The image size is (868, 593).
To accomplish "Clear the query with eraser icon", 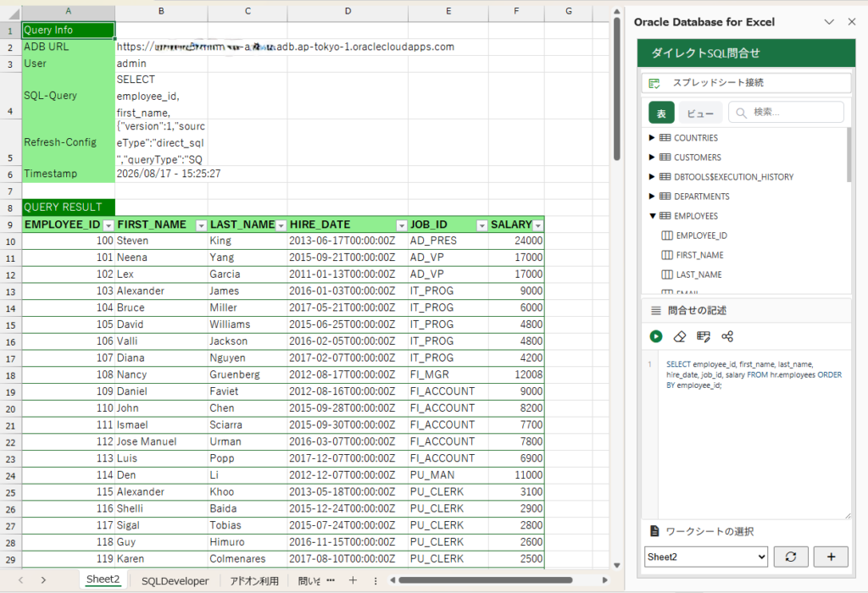I will [x=680, y=336].
